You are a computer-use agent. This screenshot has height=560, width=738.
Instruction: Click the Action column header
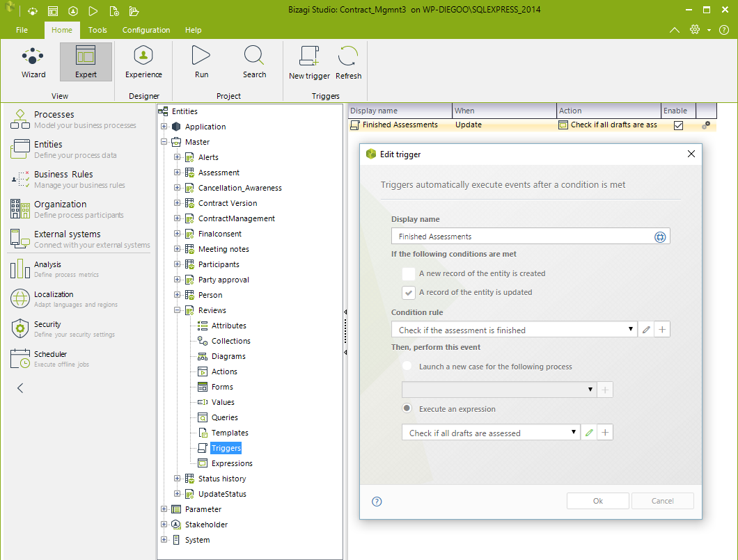click(x=609, y=111)
